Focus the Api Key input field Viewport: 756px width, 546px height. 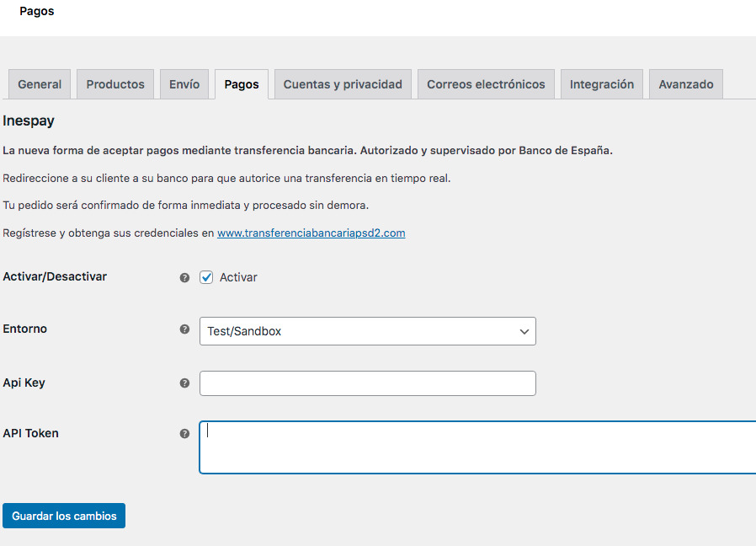point(367,383)
